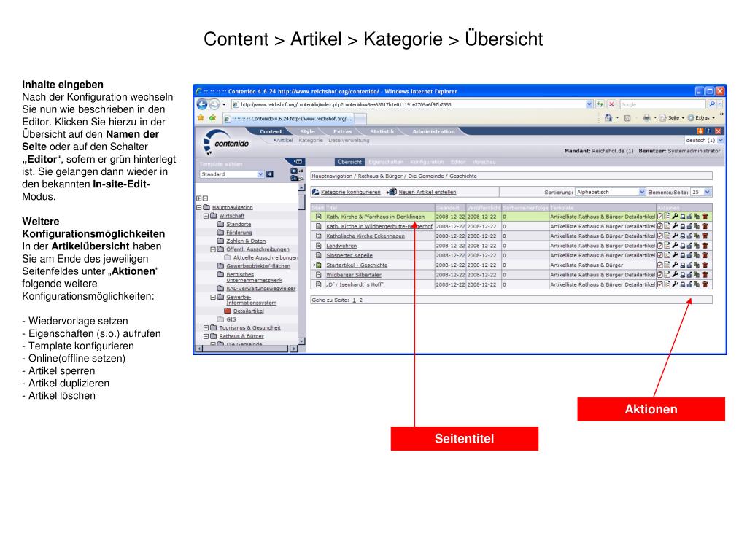Click the start article marker of Startartikel - Geschichte
The width and height of the screenshot is (747, 560).
[x=318, y=265]
